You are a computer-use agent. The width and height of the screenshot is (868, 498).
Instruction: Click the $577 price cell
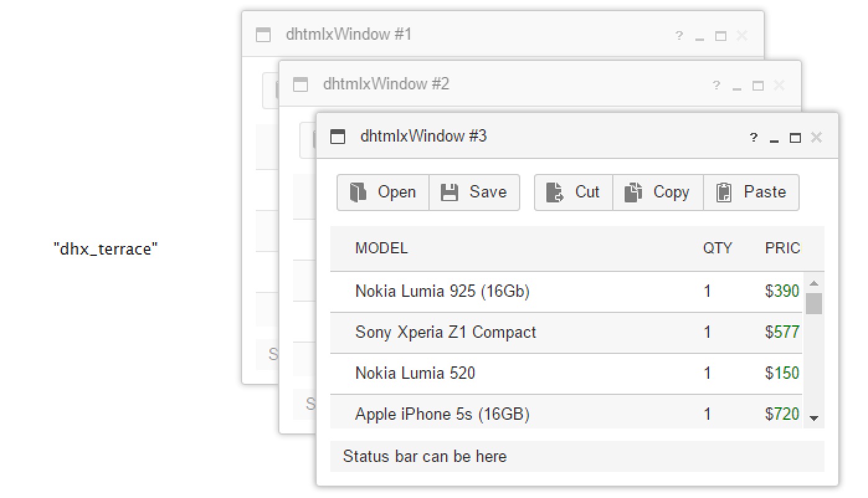782,332
